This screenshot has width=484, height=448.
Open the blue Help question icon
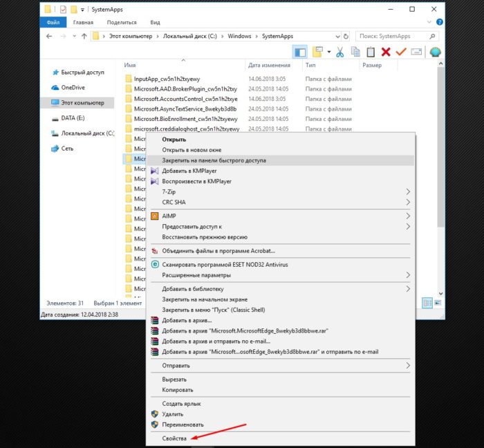coord(440,22)
